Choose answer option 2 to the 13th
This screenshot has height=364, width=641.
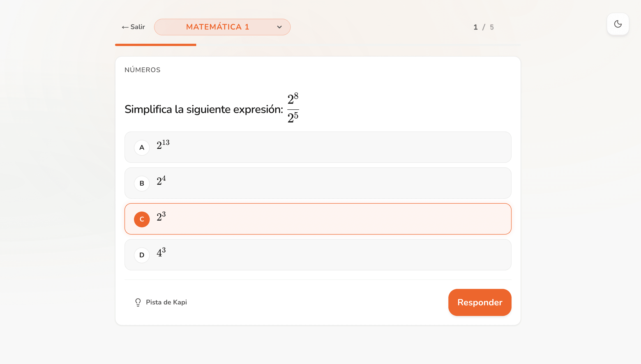pyautogui.click(x=318, y=147)
